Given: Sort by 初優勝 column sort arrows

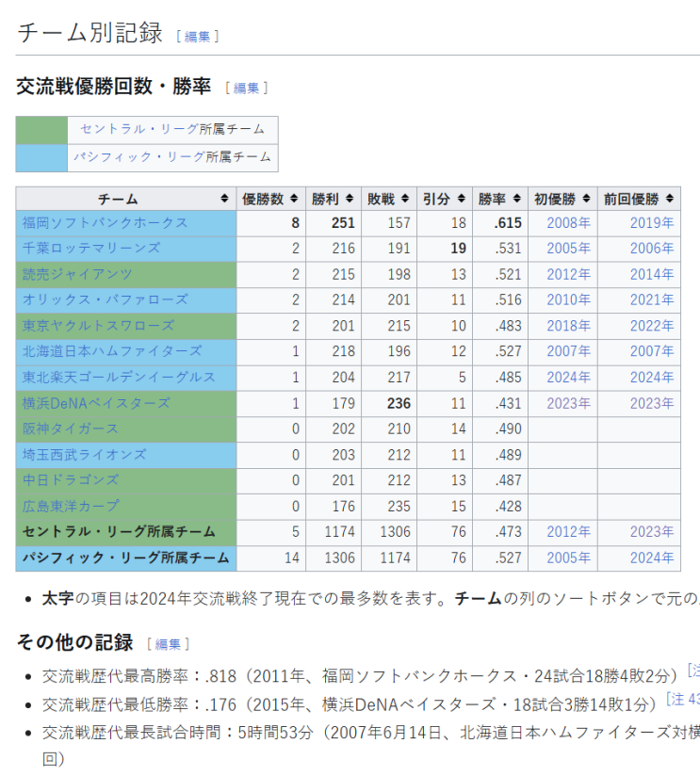Looking at the screenshot, I should (x=586, y=199).
